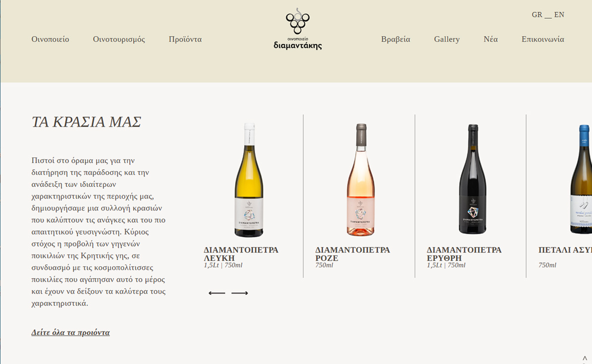
Task: Click the scroll-to-top caret icon
Action: [x=585, y=359]
